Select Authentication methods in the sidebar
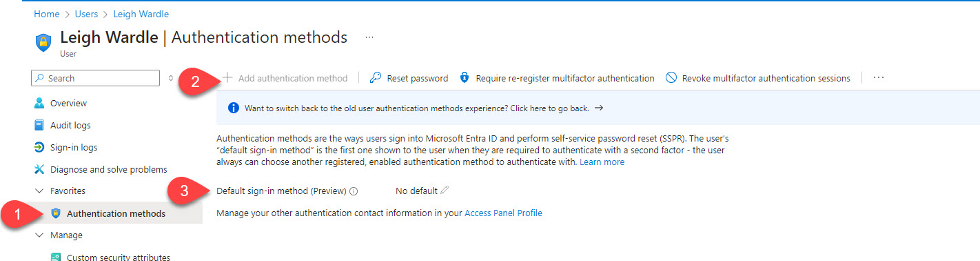Viewport: 980px width, 261px height. coord(116,213)
